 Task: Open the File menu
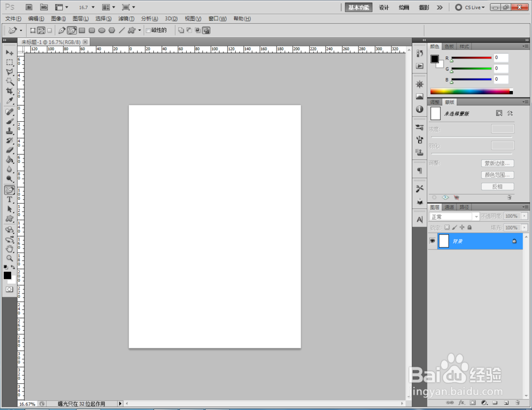(x=13, y=19)
